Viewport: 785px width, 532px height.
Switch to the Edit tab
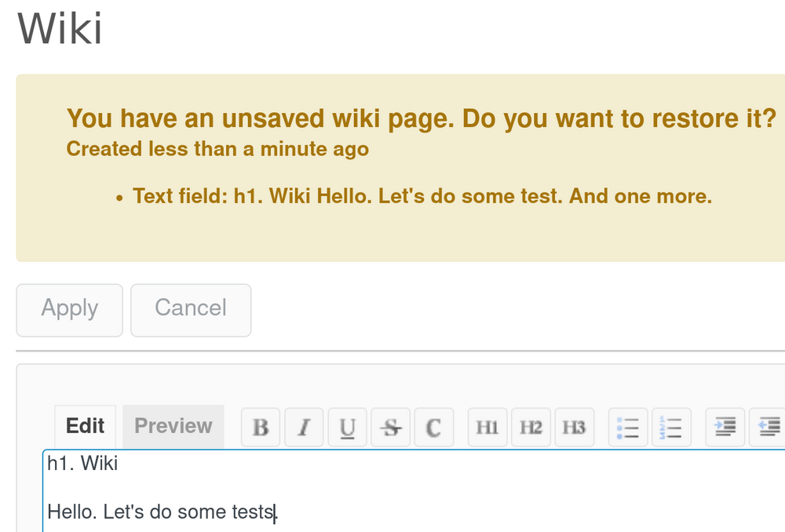tap(84, 426)
